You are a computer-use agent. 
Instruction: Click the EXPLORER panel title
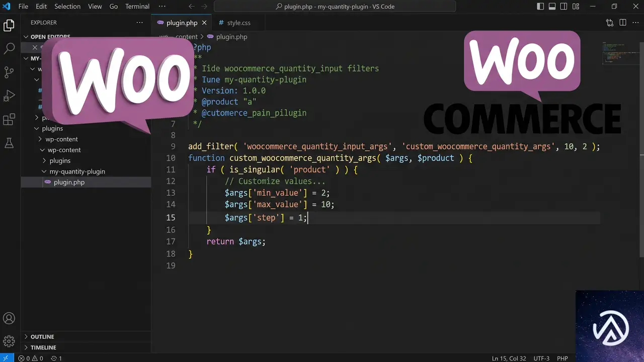[44, 23]
